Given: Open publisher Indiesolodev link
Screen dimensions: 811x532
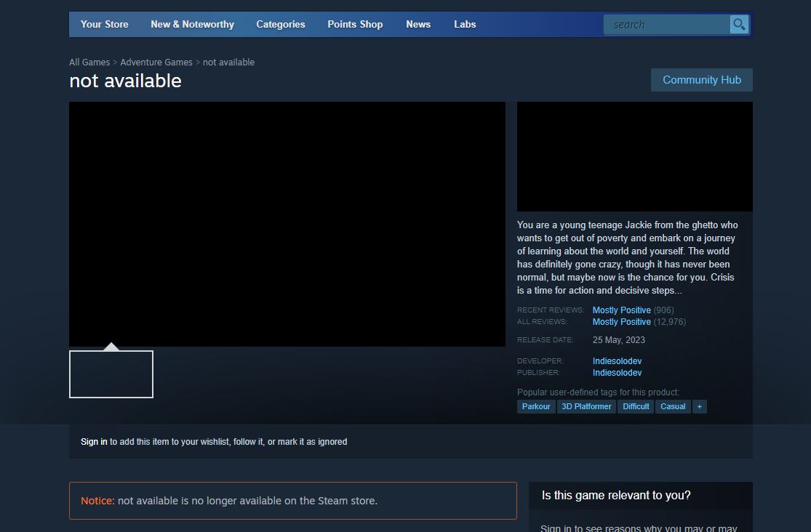Looking at the screenshot, I should tap(617, 373).
